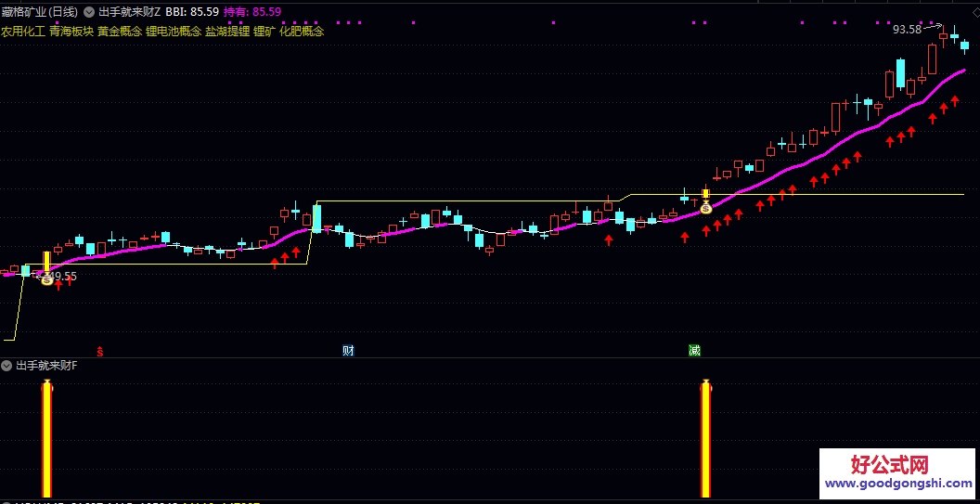Click the red S event marker
The height and width of the screenshot is (504, 980).
[100, 351]
